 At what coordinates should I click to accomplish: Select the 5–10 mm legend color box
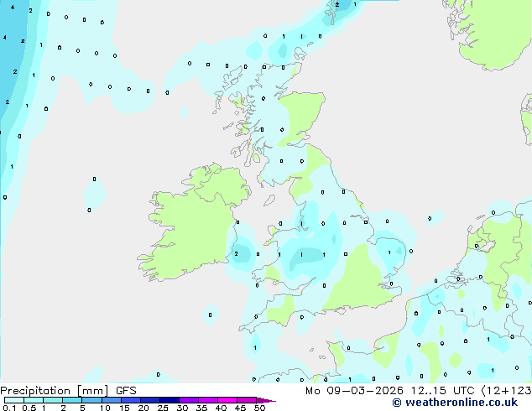[91, 400]
